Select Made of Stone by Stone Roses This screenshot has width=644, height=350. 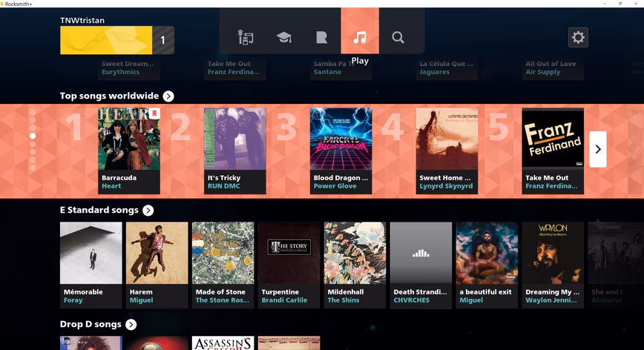tap(223, 265)
